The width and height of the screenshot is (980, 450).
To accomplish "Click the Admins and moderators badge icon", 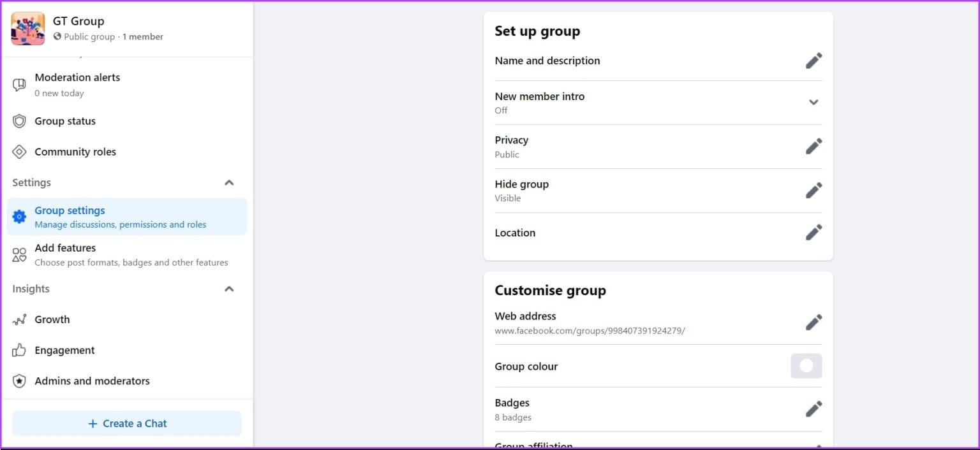I will pyautogui.click(x=20, y=381).
